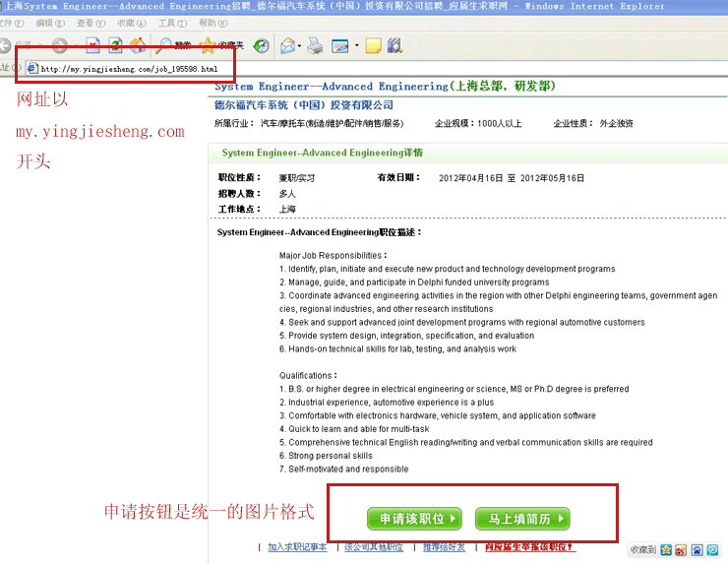Click the browser Forward arrow button
Screen dimensions: 728x564
pos(59,45)
